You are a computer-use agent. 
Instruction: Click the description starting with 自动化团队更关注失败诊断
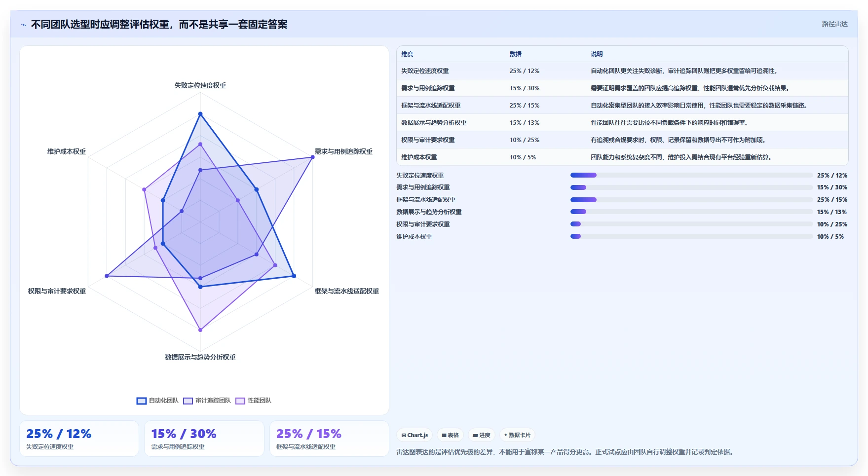click(685, 71)
